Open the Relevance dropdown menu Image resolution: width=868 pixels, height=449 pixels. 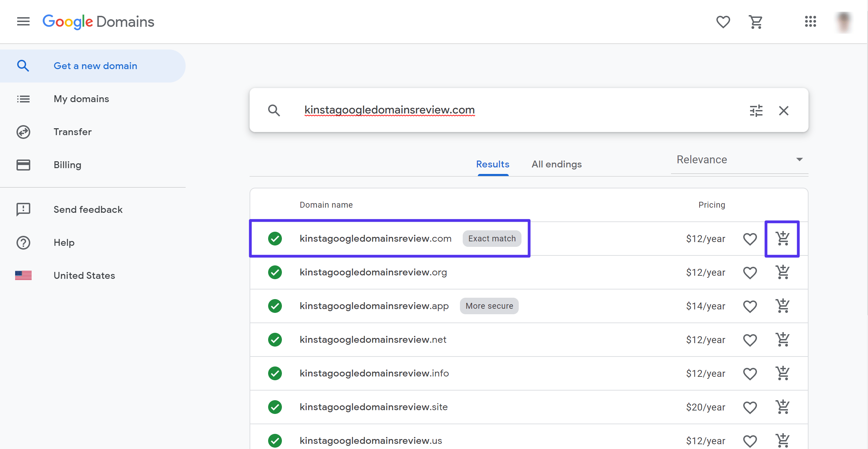[x=739, y=160]
